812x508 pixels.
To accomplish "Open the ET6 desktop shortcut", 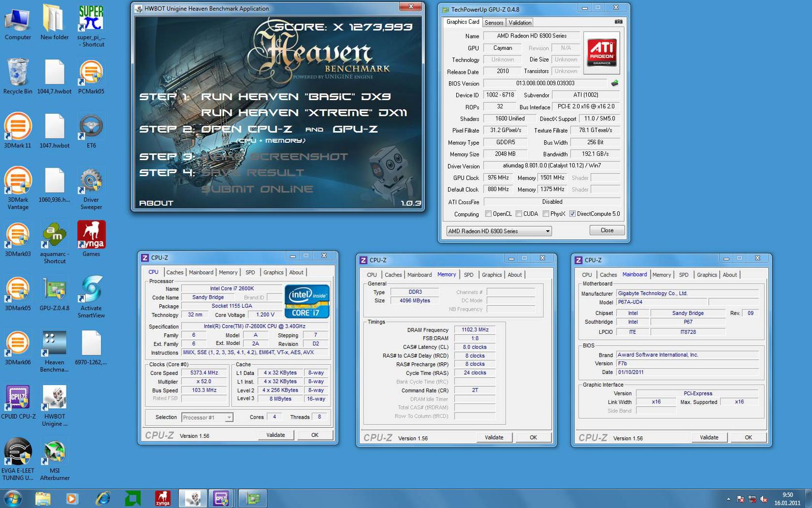I will click(91, 131).
